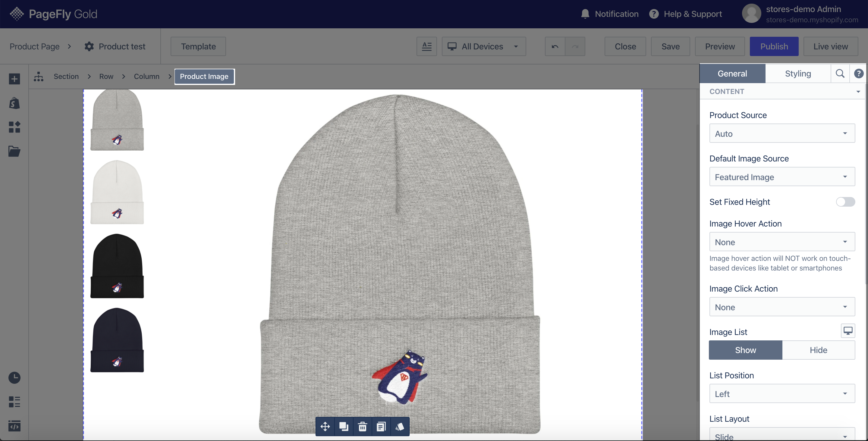Open the Image Hover Action dropdown
The width and height of the screenshot is (868, 441).
[782, 242]
